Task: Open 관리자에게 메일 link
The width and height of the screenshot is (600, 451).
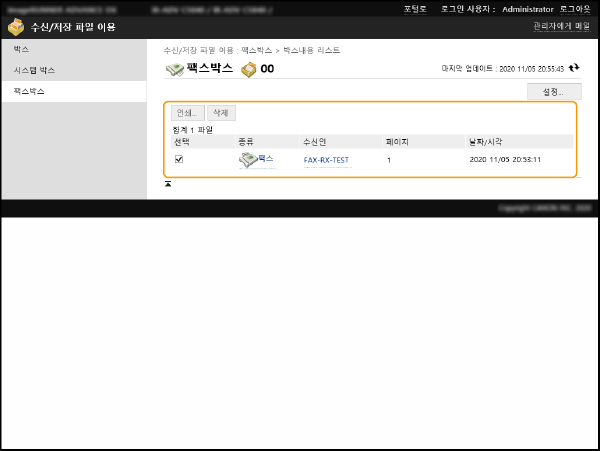Action: pyautogui.click(x=561, y=27)
